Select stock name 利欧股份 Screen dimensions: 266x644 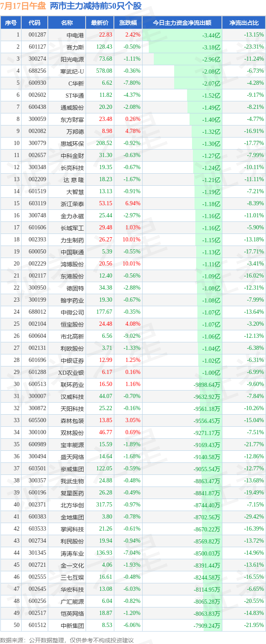72,348
